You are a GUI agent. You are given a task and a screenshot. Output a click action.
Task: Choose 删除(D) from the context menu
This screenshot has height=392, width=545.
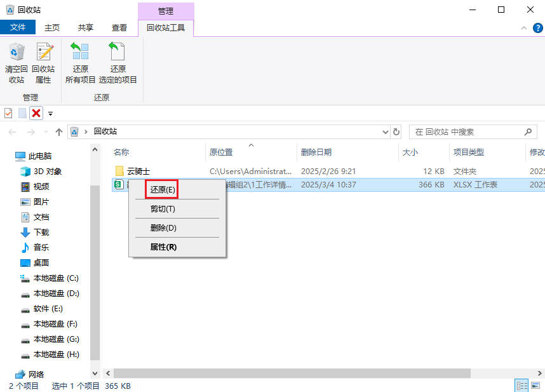coord(177,228)
